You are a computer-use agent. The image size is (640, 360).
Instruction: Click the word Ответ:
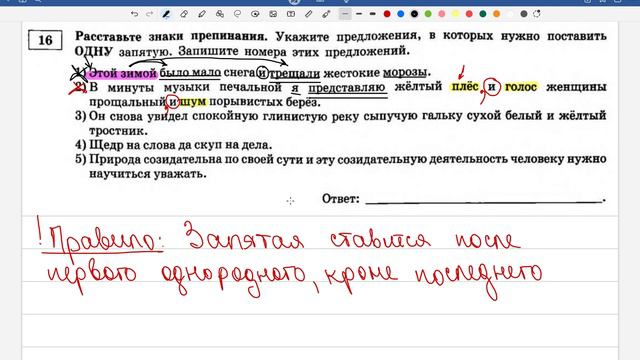(341, 199)
